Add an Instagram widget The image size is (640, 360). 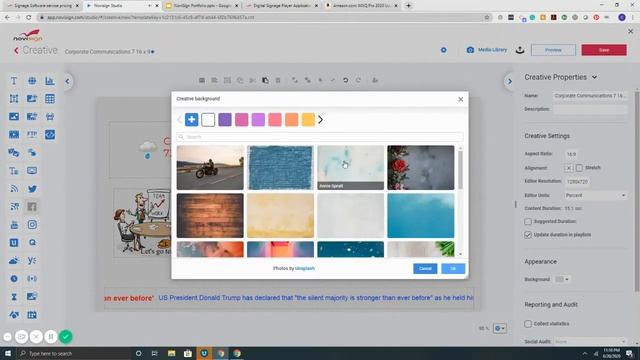pyautogui.click(x=32, y=224)
